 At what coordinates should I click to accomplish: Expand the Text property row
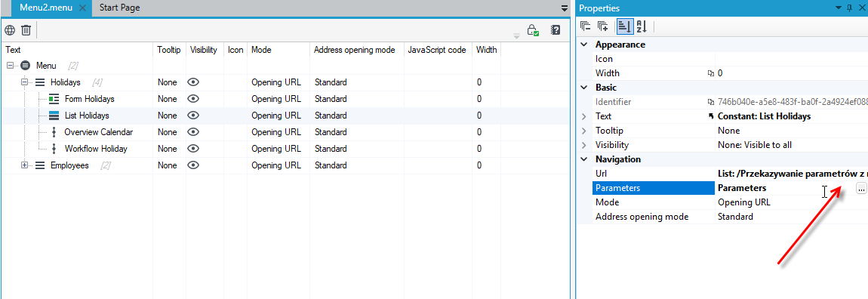coord(584,116)
